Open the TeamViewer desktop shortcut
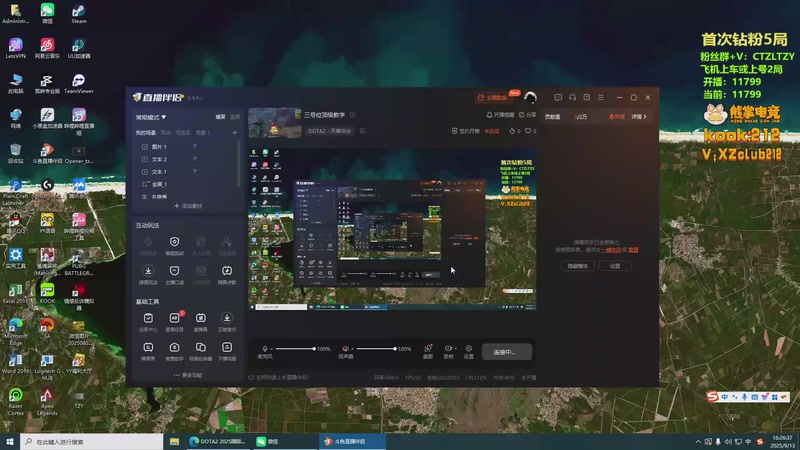The image size is (800, 450). (x=79, y=83)
